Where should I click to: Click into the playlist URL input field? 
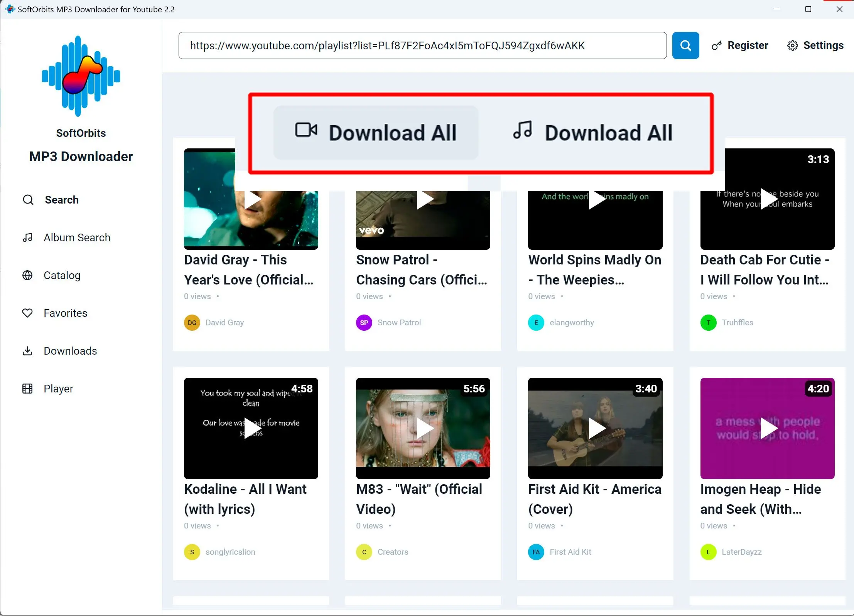[422, 45]
